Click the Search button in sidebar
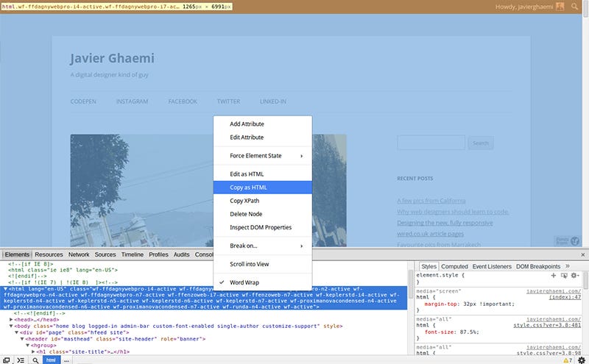 point(481,143)
